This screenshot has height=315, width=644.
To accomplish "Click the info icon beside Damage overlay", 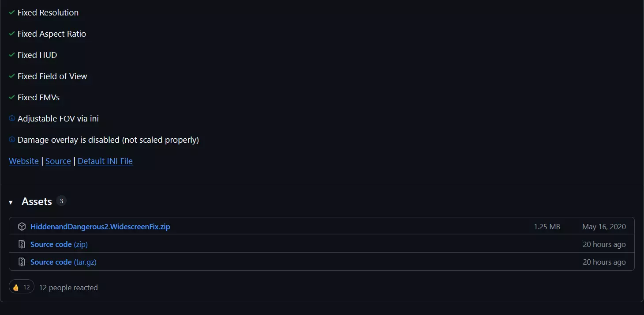I will pos(12,140).
